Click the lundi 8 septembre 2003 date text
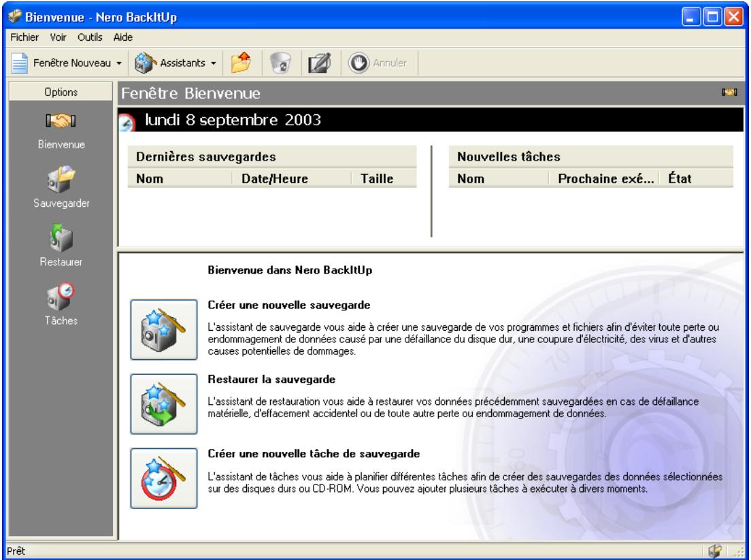 tap(233, 120)
